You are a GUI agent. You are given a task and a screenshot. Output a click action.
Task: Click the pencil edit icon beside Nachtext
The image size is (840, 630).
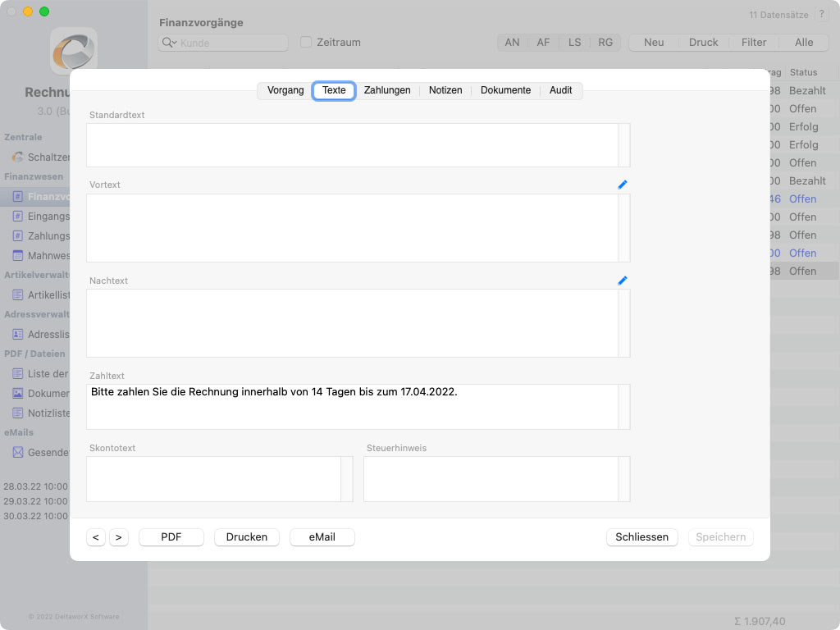(623, 281)
